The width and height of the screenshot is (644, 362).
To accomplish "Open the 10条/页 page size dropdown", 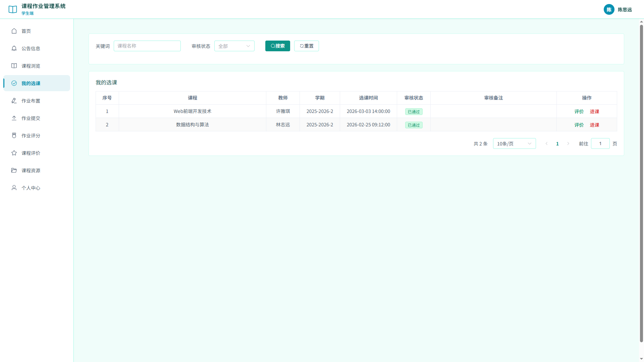I will point(515,143).
